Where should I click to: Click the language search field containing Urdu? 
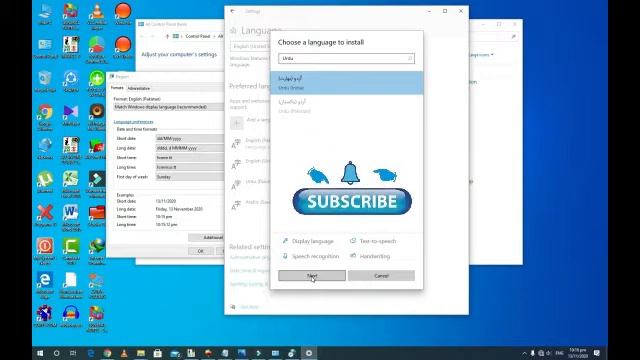(x=346, y=58)
